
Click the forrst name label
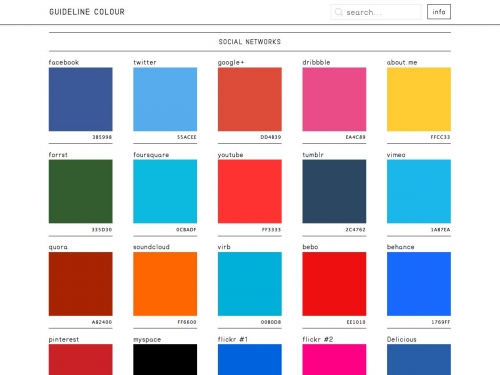click(x=58, y=155)
